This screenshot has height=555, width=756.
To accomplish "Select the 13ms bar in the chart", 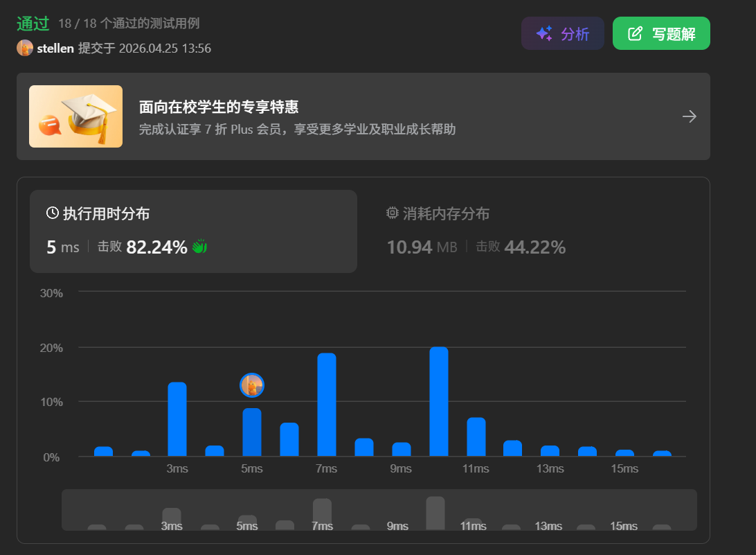I will point(550,451).
